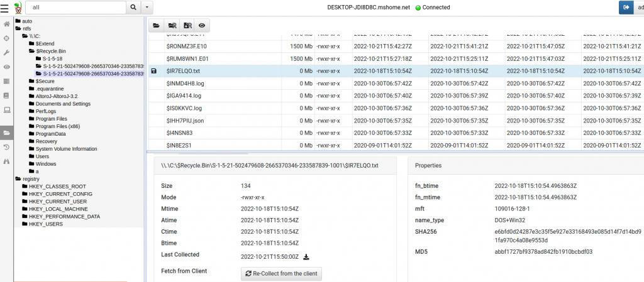The width and height of the screenshot is (644, 282).
Task: Open Hunt Manager crosshair icon in sidebar
Action: (x=6, y=38)
